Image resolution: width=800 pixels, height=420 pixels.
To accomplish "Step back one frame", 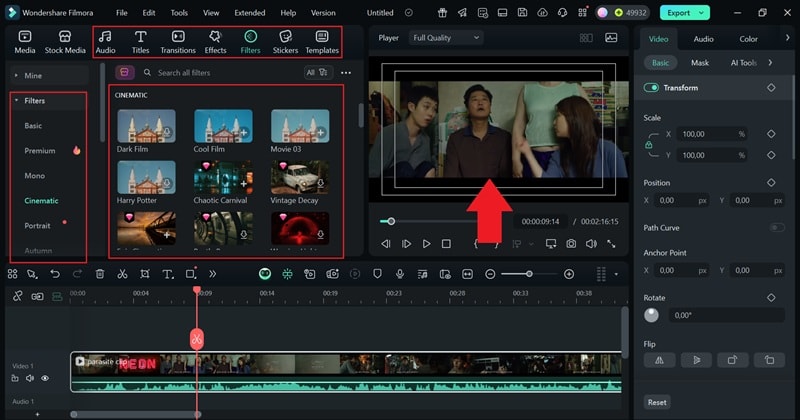I will click(386, 244).
